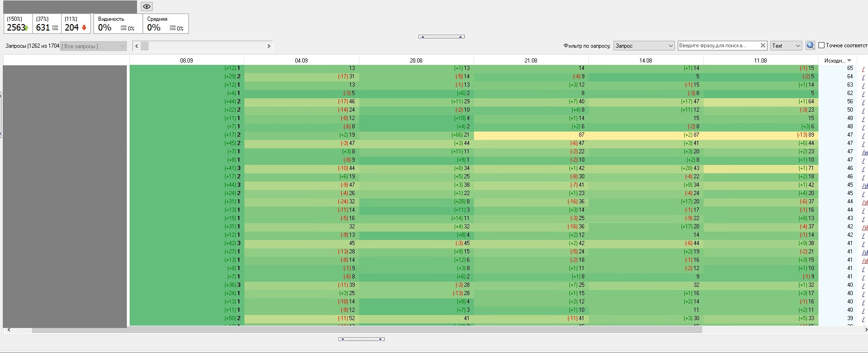Click the Исходн column sort arrow
This screenshot has height=353, width=868.
[x=849, y=61]
